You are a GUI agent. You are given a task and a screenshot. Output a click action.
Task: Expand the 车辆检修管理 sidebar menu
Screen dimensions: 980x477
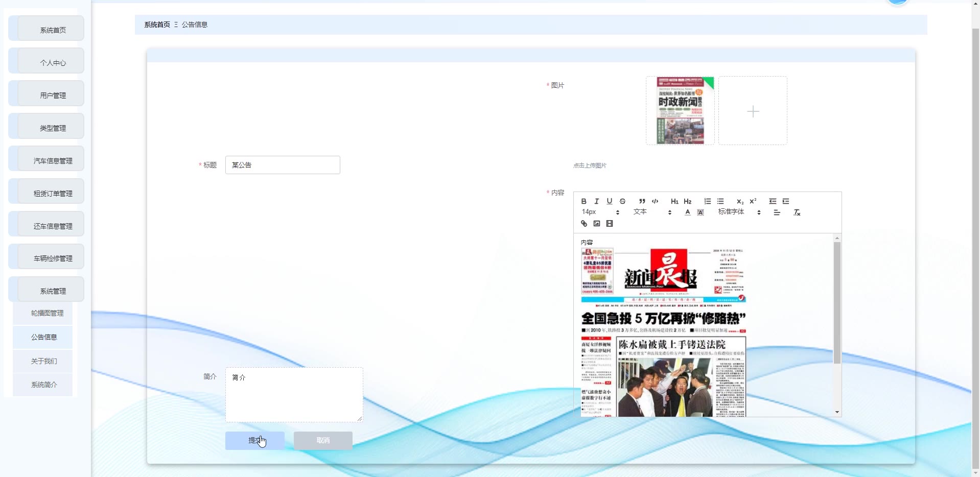(46, 257)
